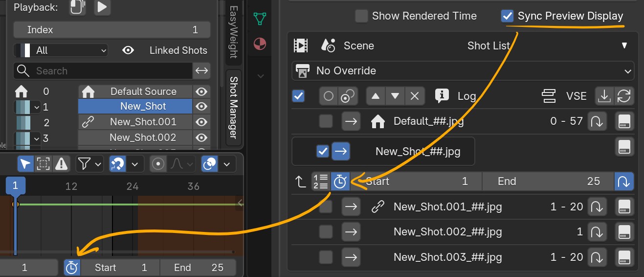Select New_Shot.001 in the shot list
The width and height of the screenshot is (644, 277).
135,122
